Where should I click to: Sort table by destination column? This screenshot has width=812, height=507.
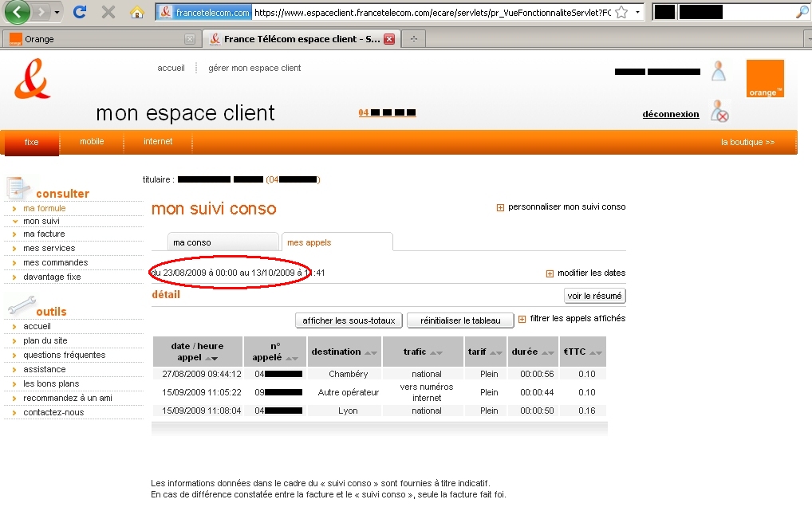pyautogui.click(x=345, y=352)
